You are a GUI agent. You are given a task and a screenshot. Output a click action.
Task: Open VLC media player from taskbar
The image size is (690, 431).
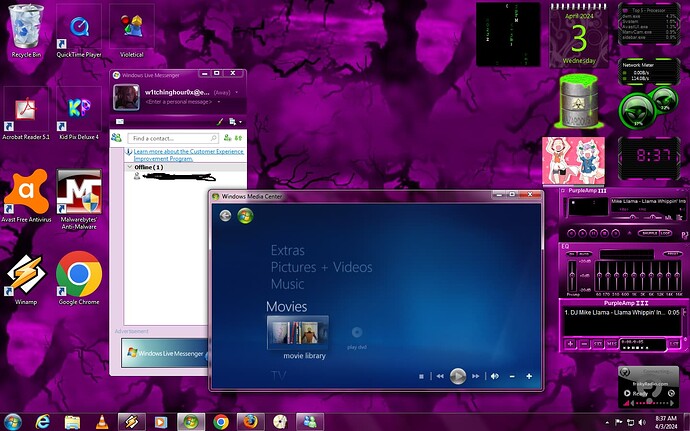click(x=102, y=422)
